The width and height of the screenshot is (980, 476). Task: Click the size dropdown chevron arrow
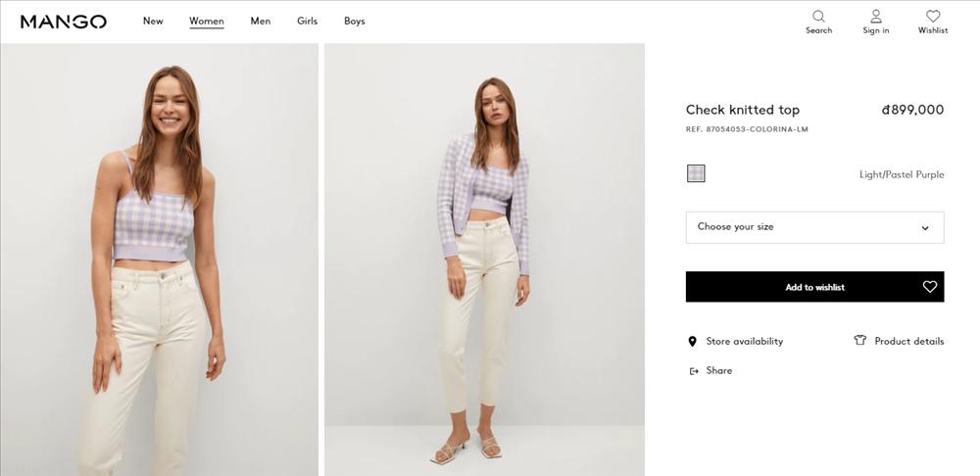coord(925,228)
